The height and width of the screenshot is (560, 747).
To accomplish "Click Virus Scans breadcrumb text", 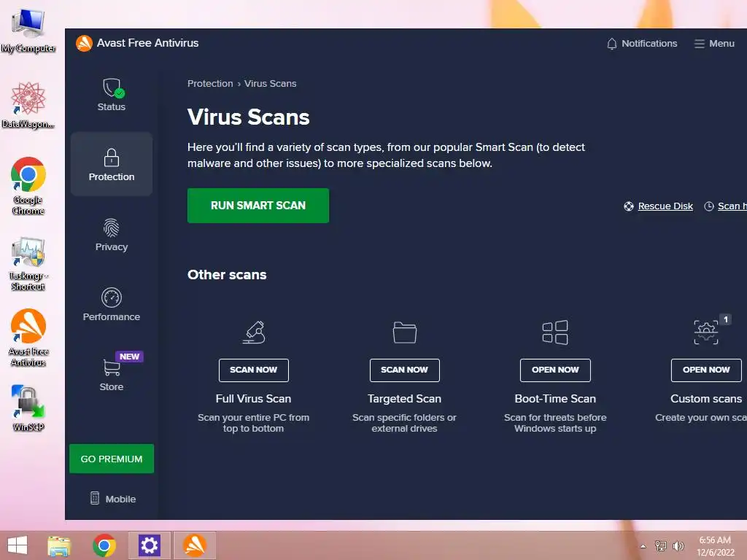I will (x=270, y=83).
